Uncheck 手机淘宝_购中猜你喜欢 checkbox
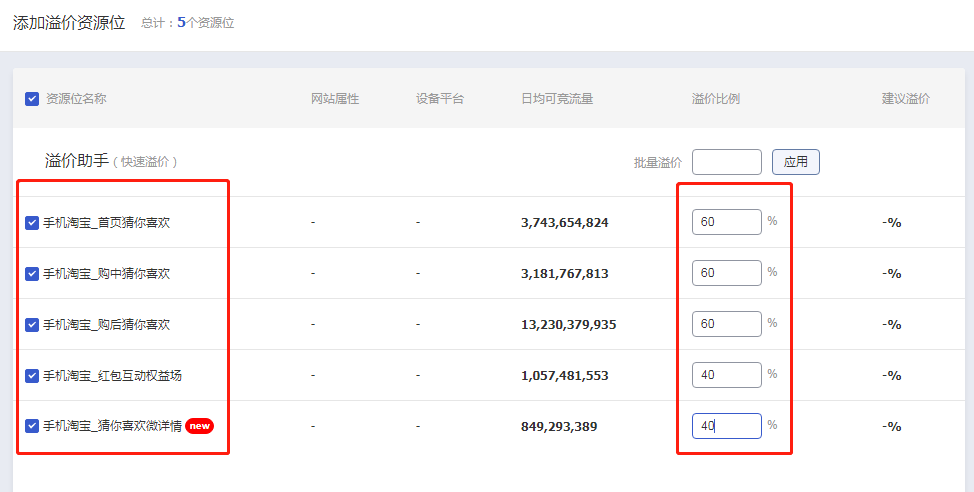 (32, 273)
